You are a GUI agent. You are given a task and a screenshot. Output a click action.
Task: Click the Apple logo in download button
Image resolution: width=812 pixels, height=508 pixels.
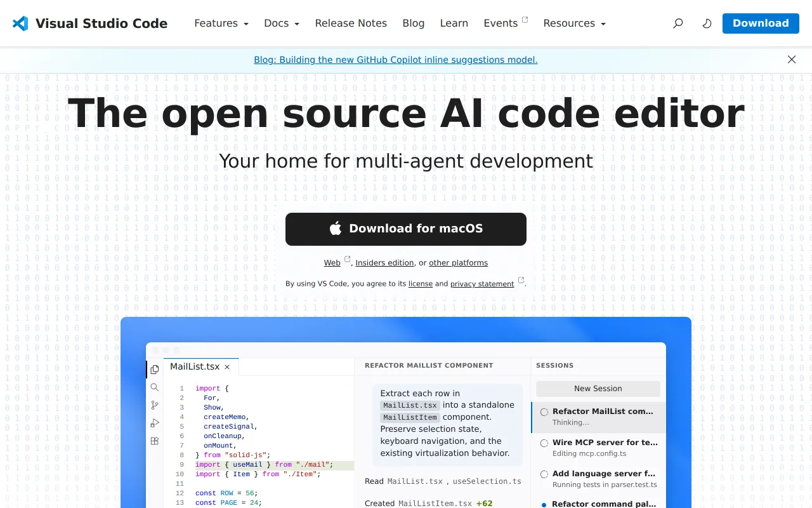[x=336, y=229]
